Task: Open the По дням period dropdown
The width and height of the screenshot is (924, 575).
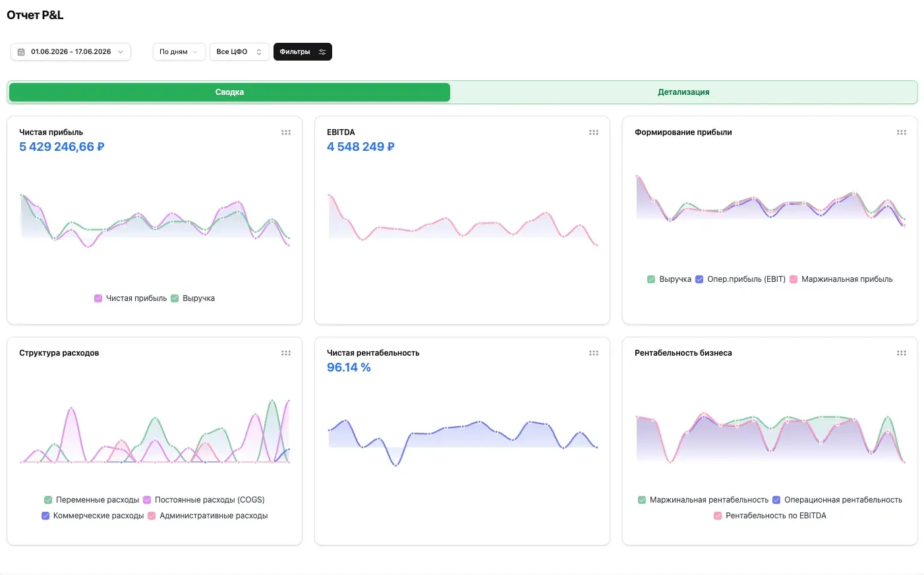Action: [179, 52]
